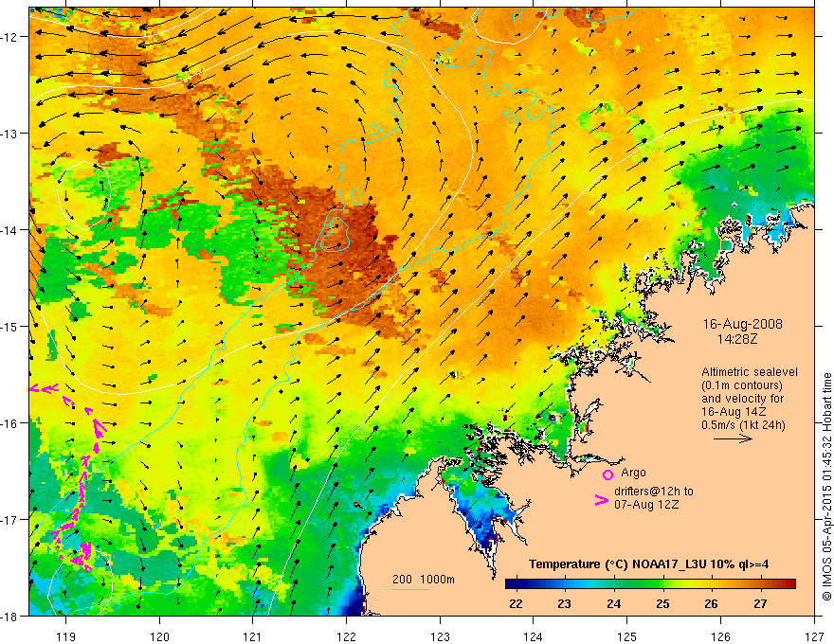Click the magenta drifters arrowhead legend symbol

[601, 500]
